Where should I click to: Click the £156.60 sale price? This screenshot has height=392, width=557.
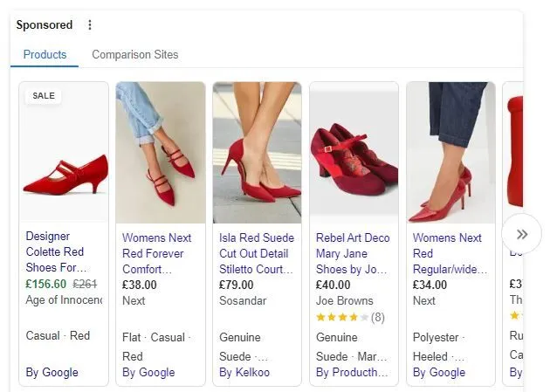click(x=45, y=284)
